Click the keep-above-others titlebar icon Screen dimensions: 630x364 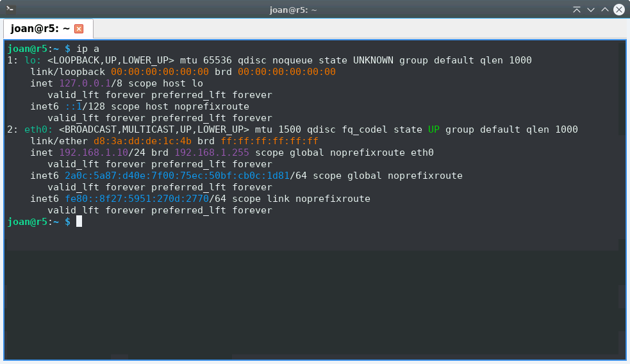577,10
